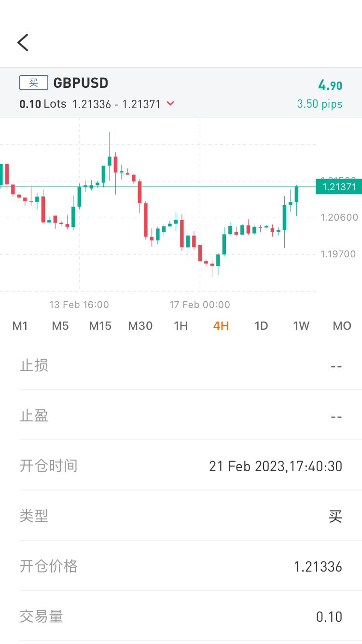Image resolution: width=362 pixels, height=644 pixels.
Task: Tap the 开仓时间 open time row
Action: click(181, 465)
